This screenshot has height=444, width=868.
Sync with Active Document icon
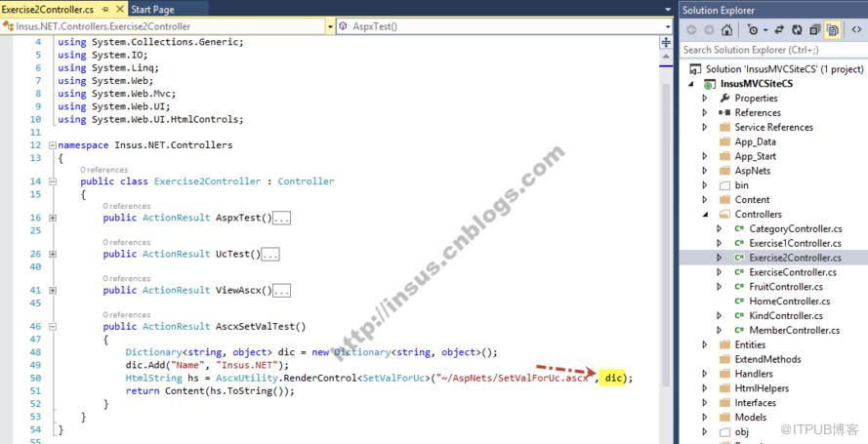point(779,30)
